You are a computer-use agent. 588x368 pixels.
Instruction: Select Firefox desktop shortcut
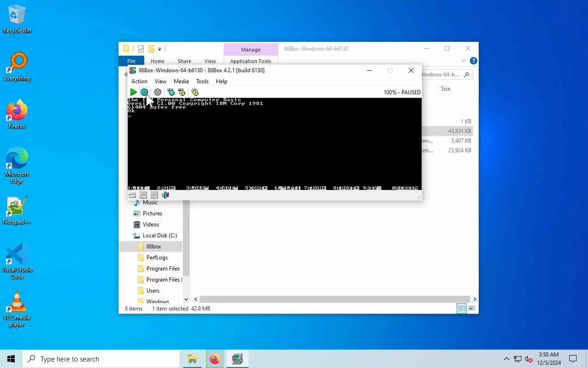point(17,115)
